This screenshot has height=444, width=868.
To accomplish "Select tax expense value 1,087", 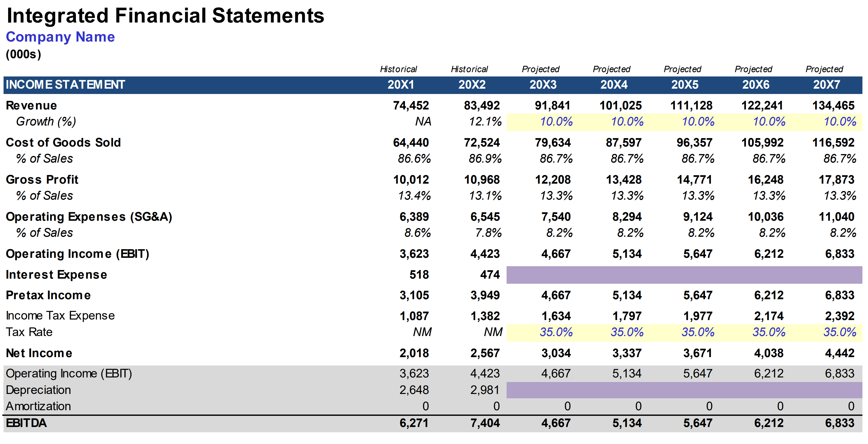I will pyautogui.click(x=414, y=316).
